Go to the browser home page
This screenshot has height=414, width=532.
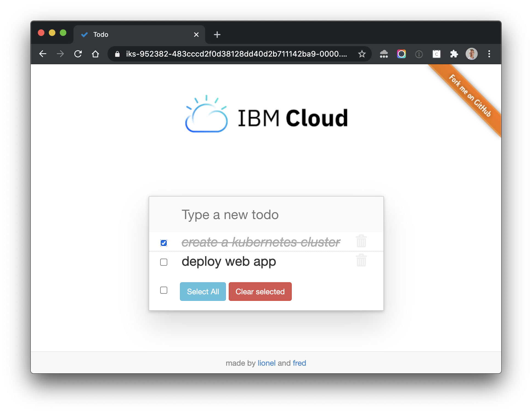pos(95,54)
